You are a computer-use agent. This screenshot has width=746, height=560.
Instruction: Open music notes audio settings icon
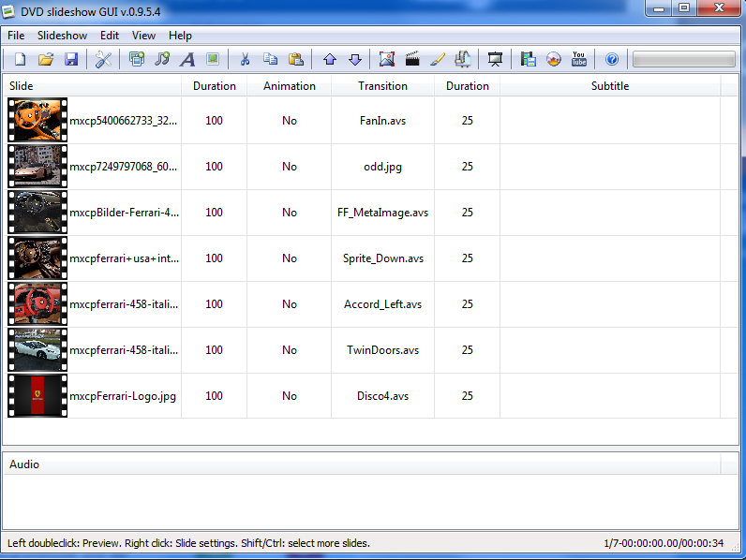click(462, 59)
